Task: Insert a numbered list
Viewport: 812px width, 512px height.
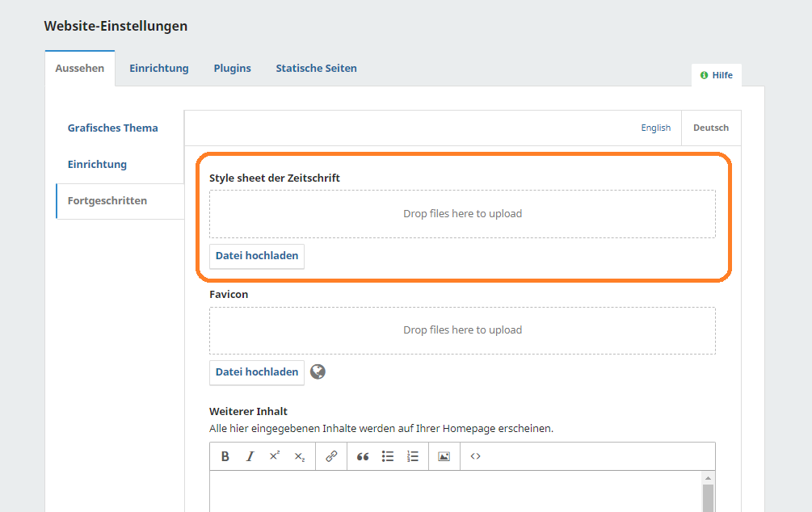Action: click(x=413, y=456)
